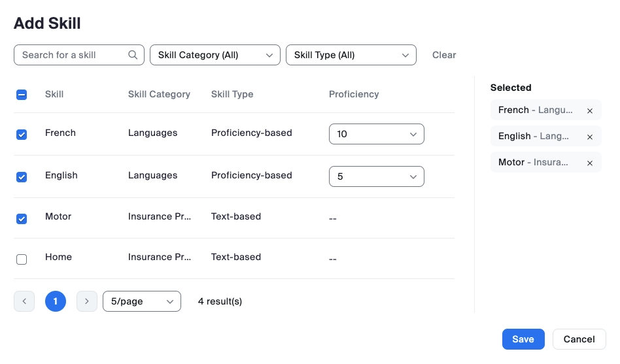Go to previous page arrow

24,301
